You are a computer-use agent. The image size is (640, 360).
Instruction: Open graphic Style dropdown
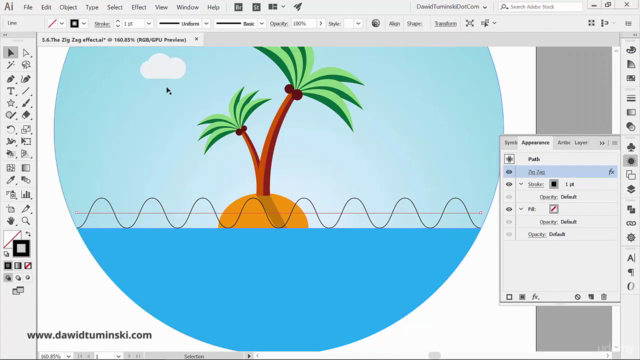(358, 24)
